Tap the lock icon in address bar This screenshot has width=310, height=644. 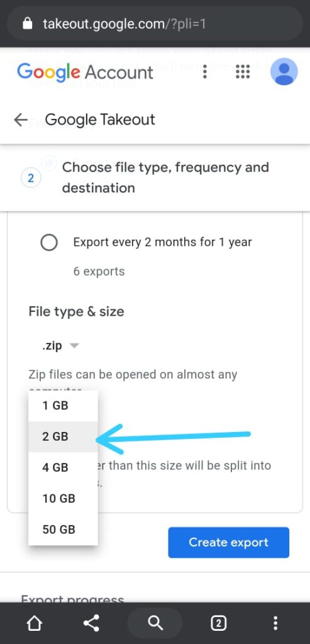(x=27, y=24)
